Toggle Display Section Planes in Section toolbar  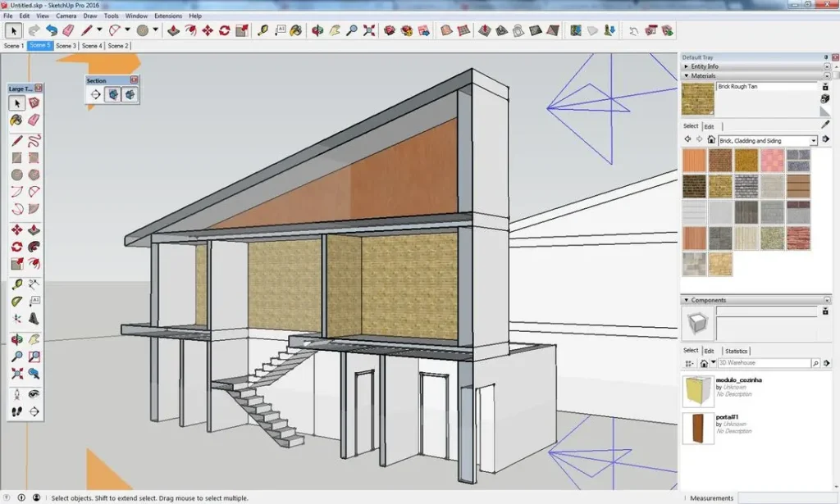(113, 94)
